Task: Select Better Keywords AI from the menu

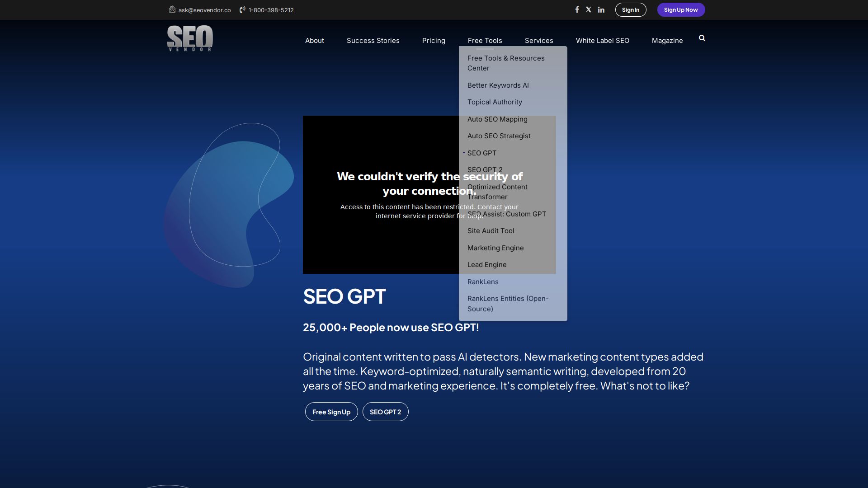Action: pos(498,85)
